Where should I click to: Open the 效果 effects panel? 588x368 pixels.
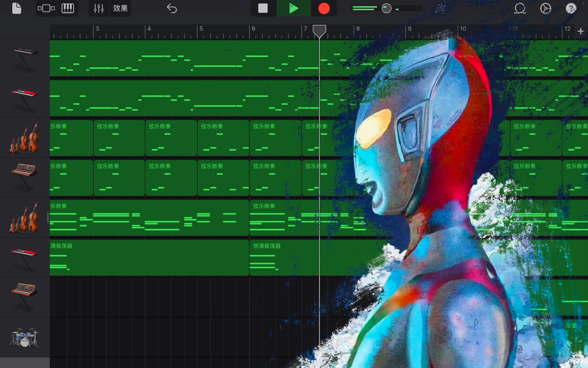tap(120, 8)
